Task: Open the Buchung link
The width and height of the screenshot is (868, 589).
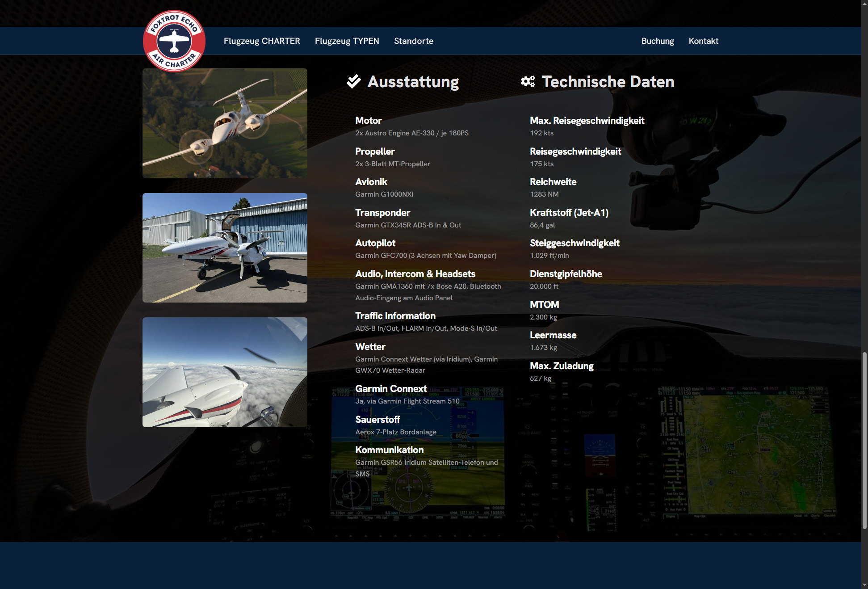Action: pos(657,41)
